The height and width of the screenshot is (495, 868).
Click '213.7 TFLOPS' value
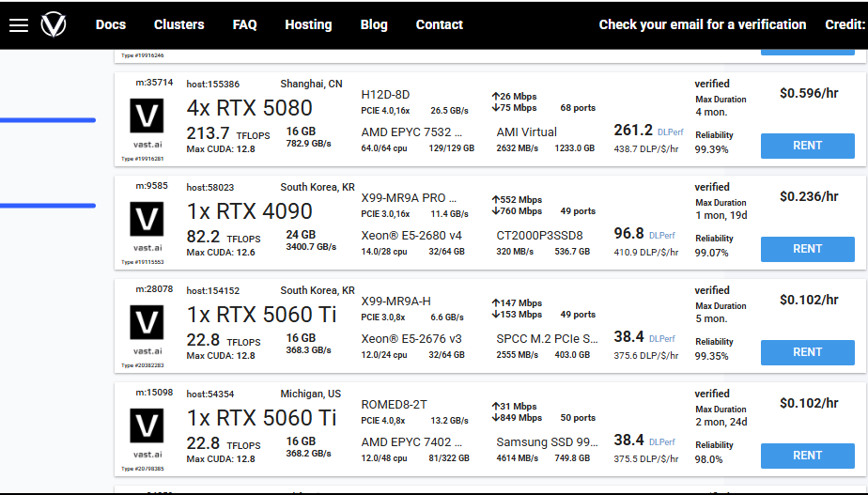(228, 133)
